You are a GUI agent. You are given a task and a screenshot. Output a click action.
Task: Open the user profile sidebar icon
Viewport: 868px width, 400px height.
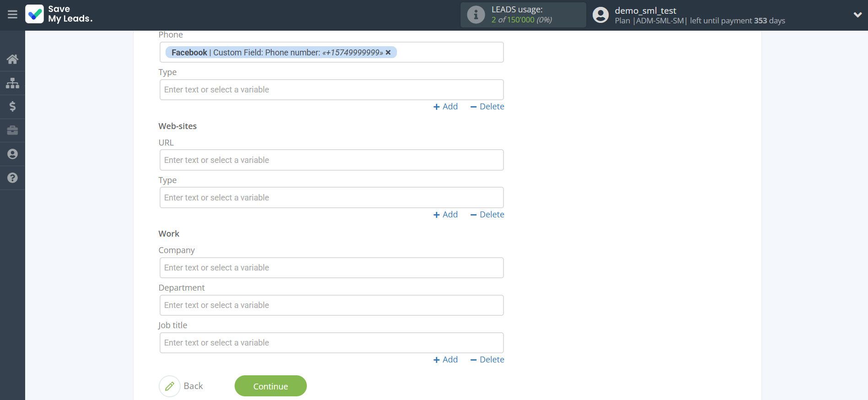[12, 154]
